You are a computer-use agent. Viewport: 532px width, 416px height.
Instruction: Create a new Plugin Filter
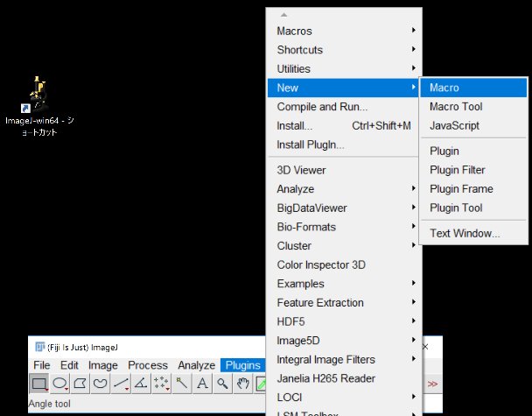pos(473,170)
